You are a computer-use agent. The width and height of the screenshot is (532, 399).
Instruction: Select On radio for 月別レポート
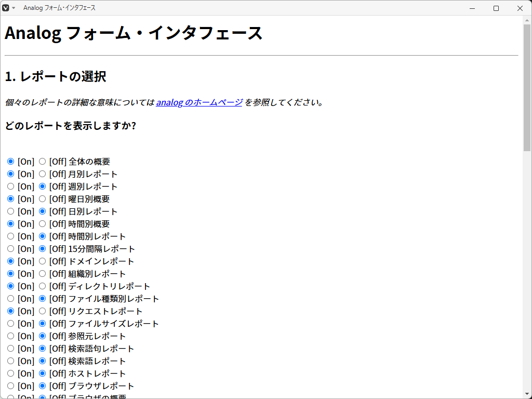(10, 174)
